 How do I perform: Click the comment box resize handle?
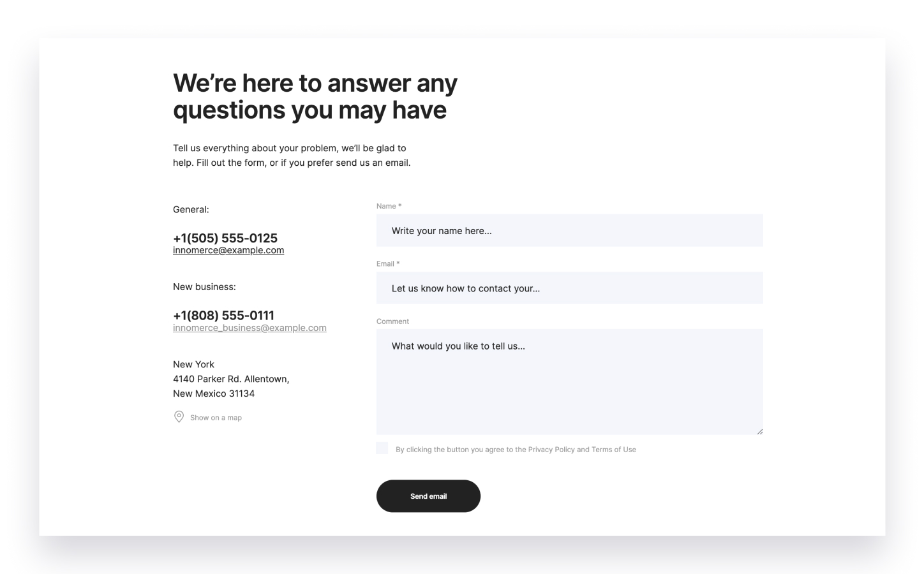(759, 432)
